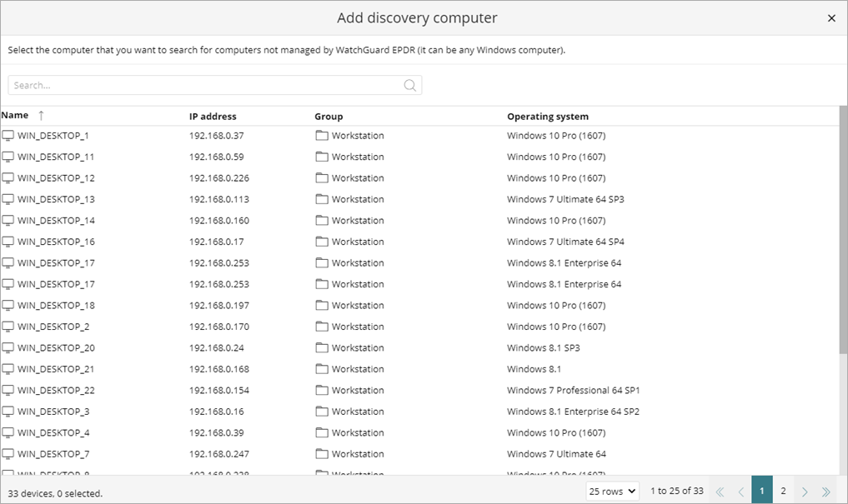Click the computer icon beside WIN_DESKTOP_22
Viewport: 848px width, 504px height.
click(x=8, y=390)
